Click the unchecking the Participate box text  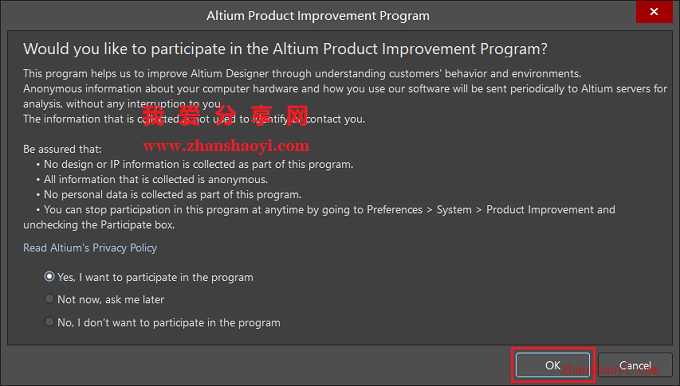coord(99,225)
